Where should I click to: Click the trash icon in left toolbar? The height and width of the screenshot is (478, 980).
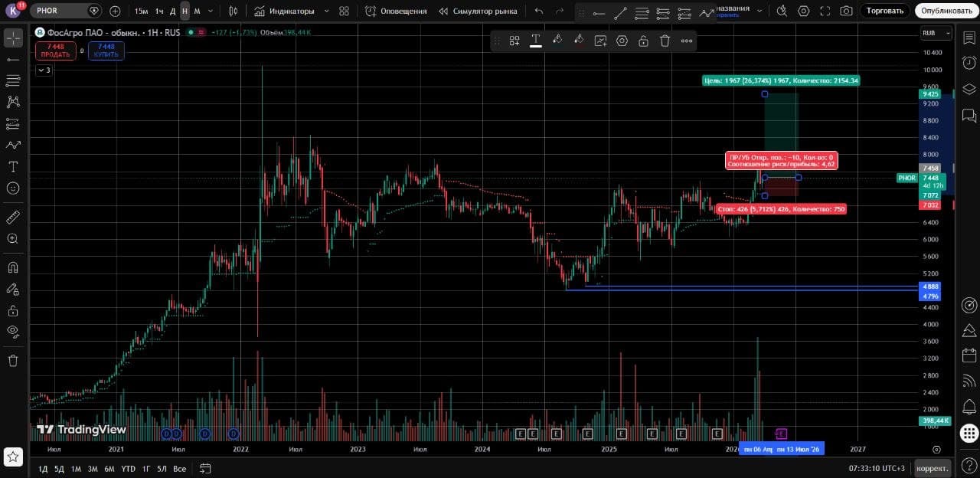click(13, 360)
